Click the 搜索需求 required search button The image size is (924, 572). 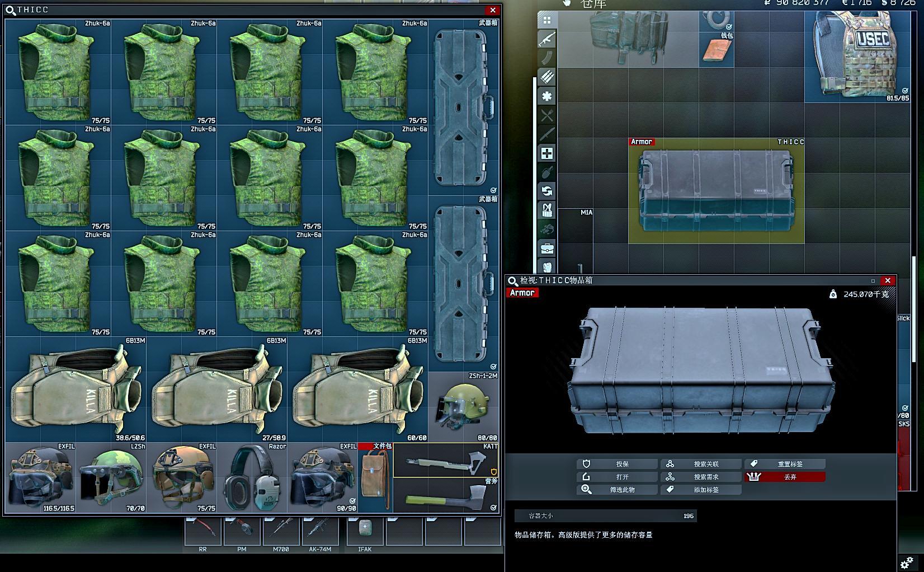[x=701, y=477]
